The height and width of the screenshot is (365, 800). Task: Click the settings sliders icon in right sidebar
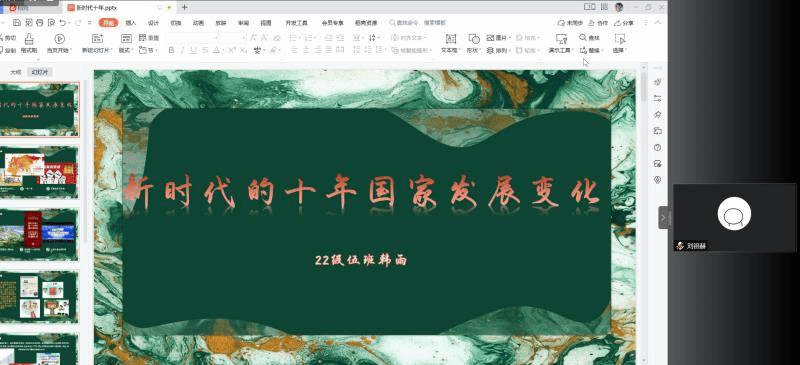(657, 98)
